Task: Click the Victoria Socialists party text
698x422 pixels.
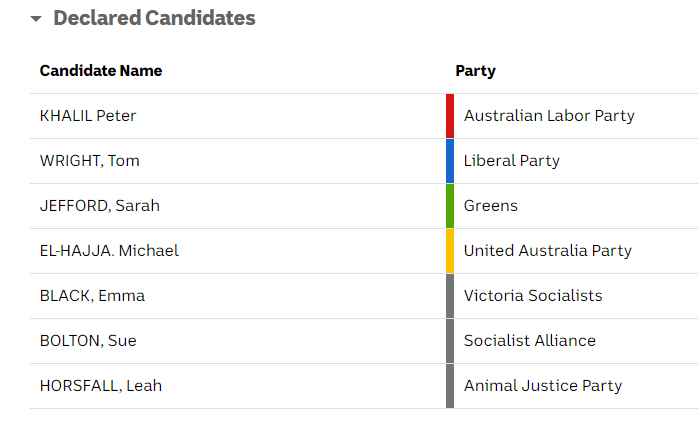Action: 533,296
